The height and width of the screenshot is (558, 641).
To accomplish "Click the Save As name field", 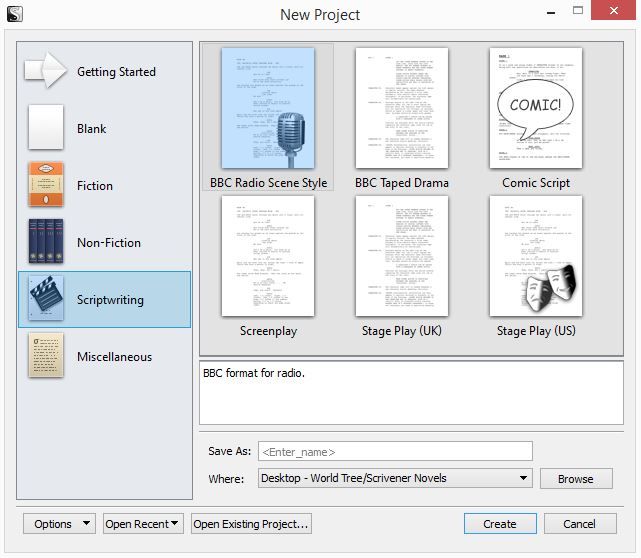I will pos(395,451).
